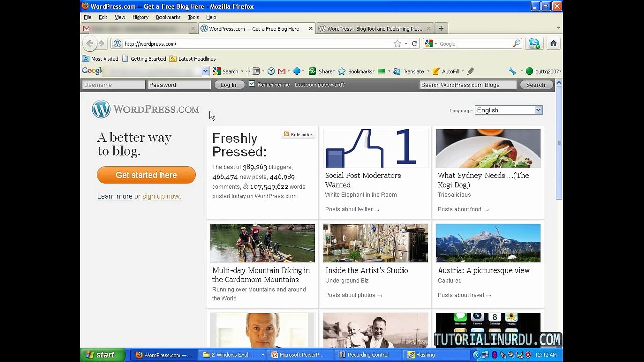Click the Most Visited bookmarks button
The width and height of the screenshot is (644, 362).
(x=100, y=59)
